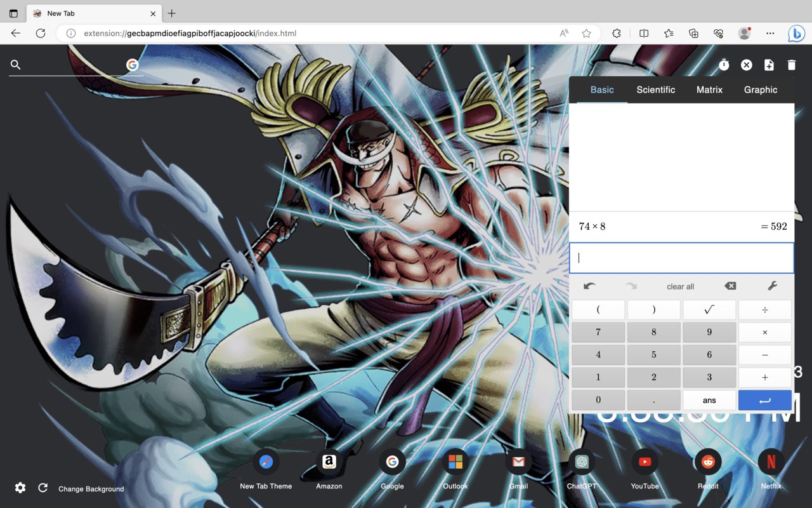Viewport: 812px width, 508px height.
Task: Click Google logo in page search bar
Action: click(132, 65)
